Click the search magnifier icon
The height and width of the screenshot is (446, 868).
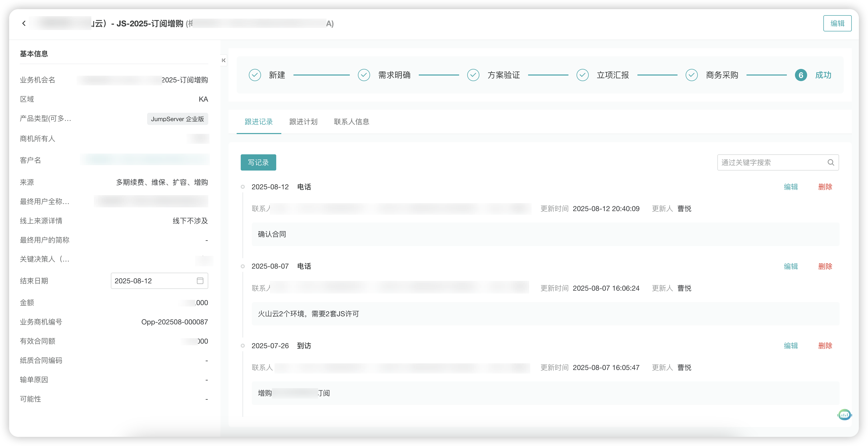click(x=831, y=163)
